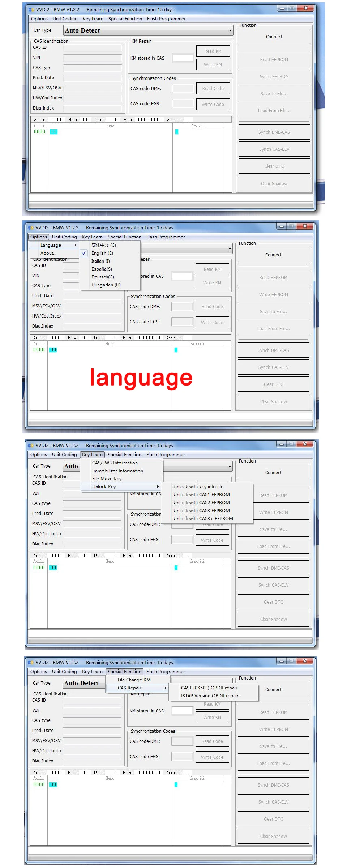Image resolution: width=347 pixels, height=868 pixels.
Task: Click Connect in the window with the Language submenu
Action: coord(274,255)
